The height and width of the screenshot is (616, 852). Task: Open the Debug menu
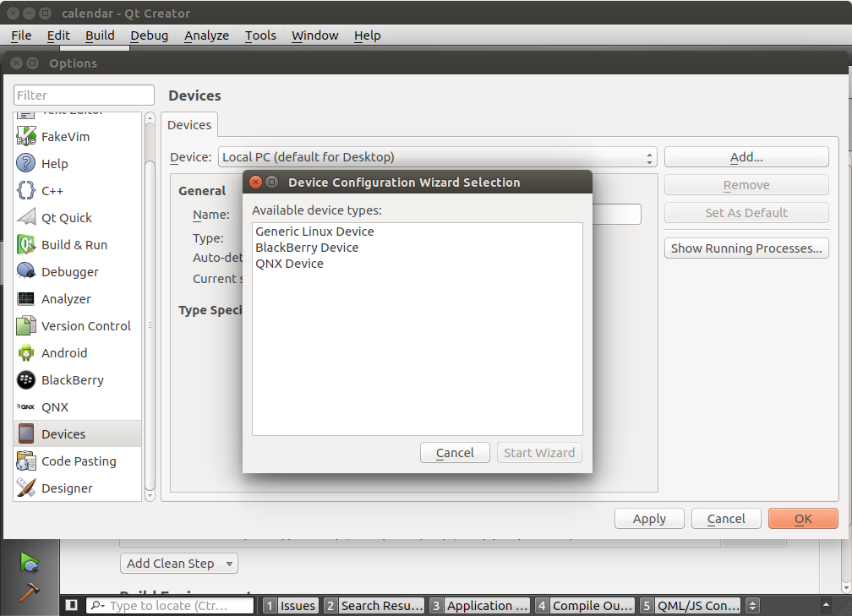(149, 35)
